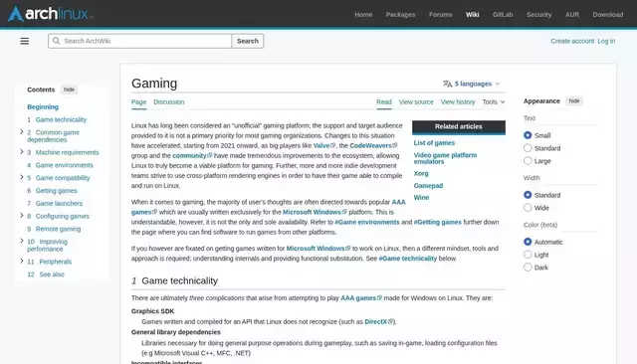Switch to the Discussion tab
This screenshot has width=637, height=364.
[x=169, y=101]
